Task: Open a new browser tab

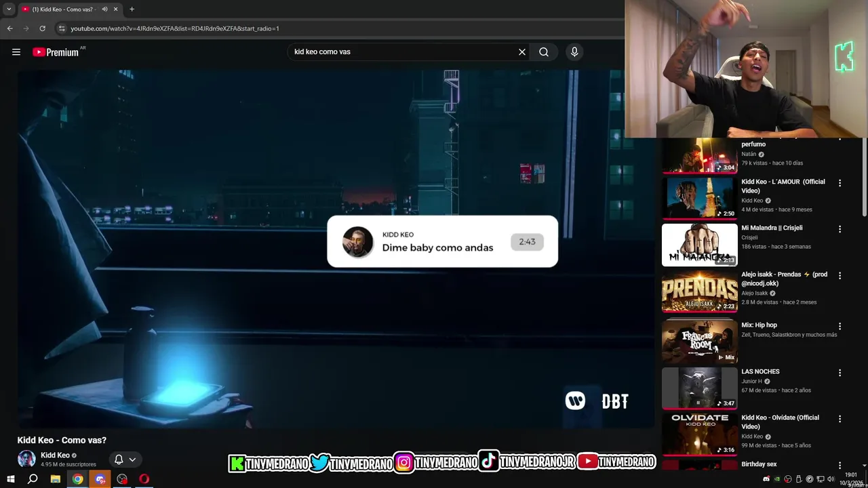Action: [x=132, y=9]
